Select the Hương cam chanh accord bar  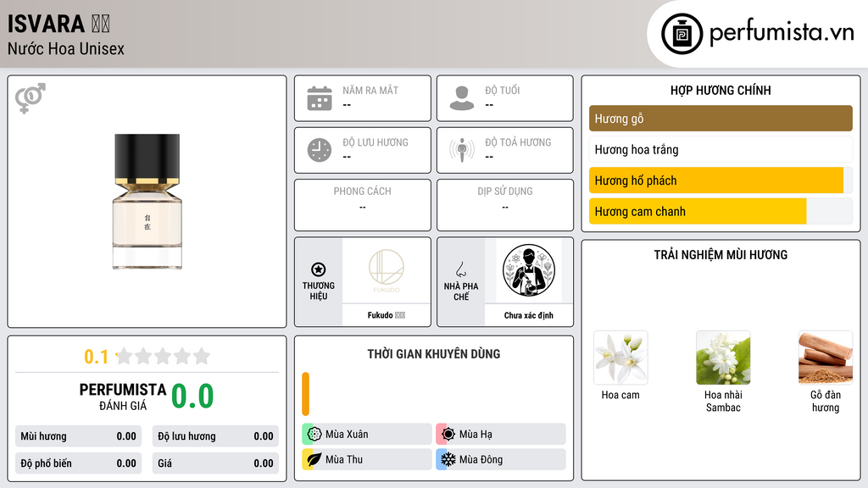tap(721, 211)
